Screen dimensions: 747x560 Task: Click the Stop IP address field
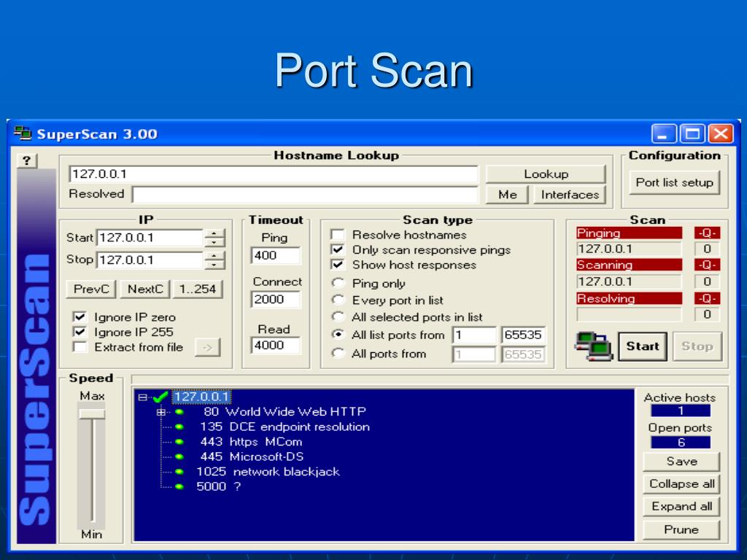click(x=150, y=260)
